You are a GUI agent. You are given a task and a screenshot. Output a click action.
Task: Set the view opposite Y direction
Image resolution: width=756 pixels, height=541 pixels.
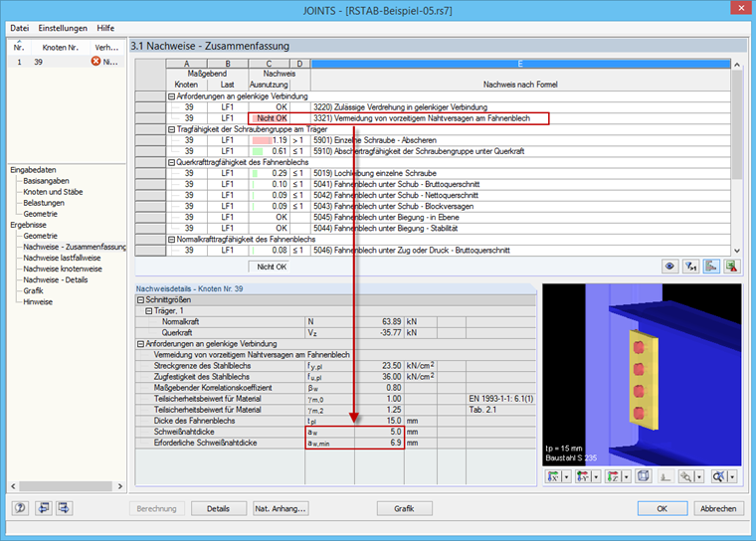[583, 477]
